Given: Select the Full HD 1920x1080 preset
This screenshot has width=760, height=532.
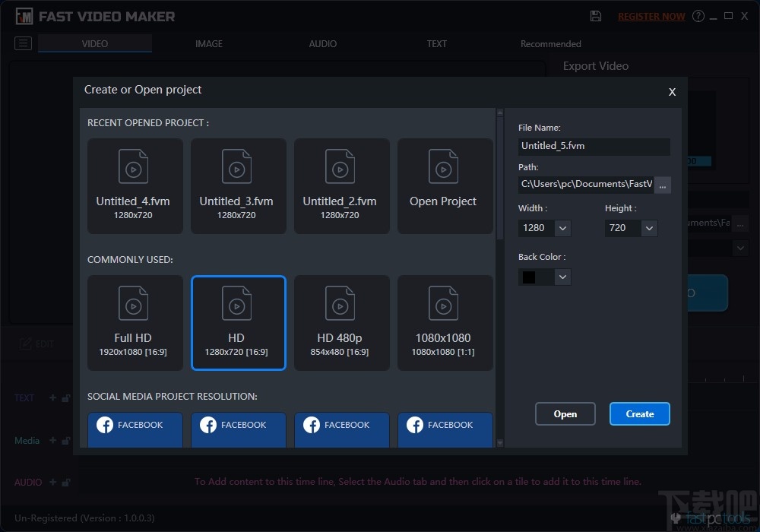Looking at the screenshot, I should (135, 323).
